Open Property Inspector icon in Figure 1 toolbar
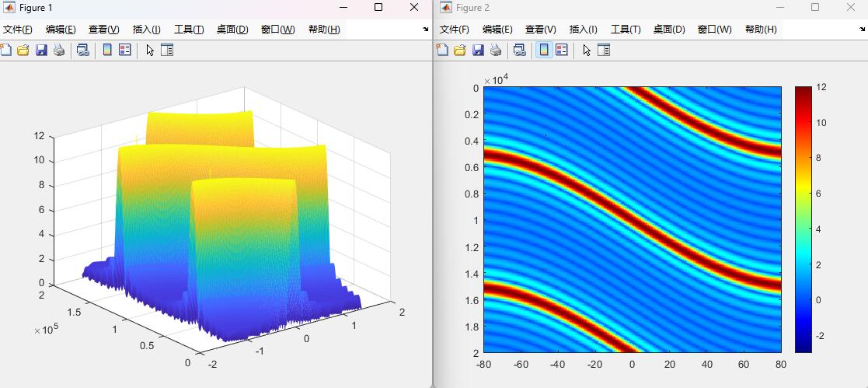868x388 pixels. point(167,51)
